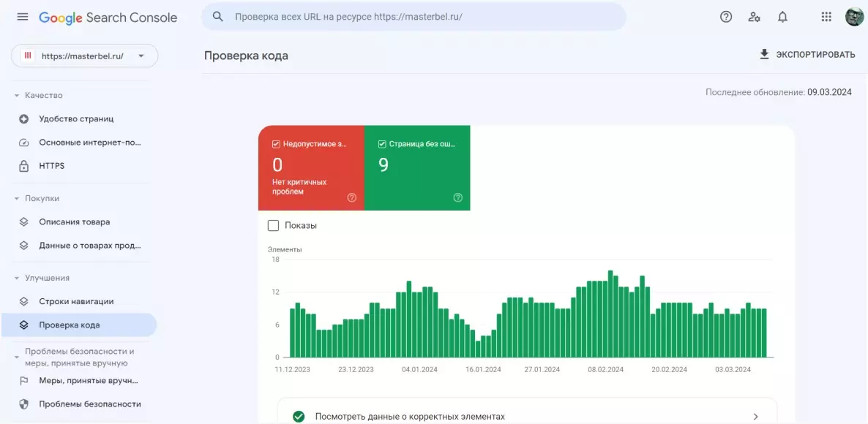Open the main hamburger navigation menu
The width and height of the screenshot is (868, 424).
23,17
